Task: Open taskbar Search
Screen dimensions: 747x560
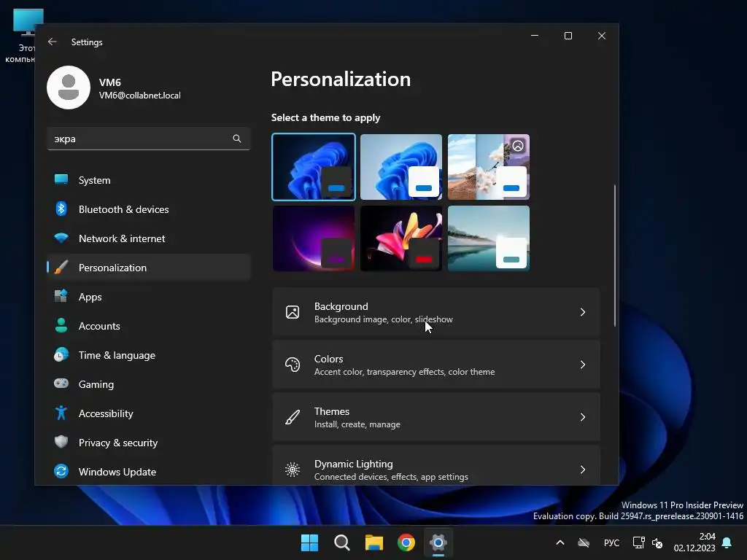Action: tap(342, 542)
